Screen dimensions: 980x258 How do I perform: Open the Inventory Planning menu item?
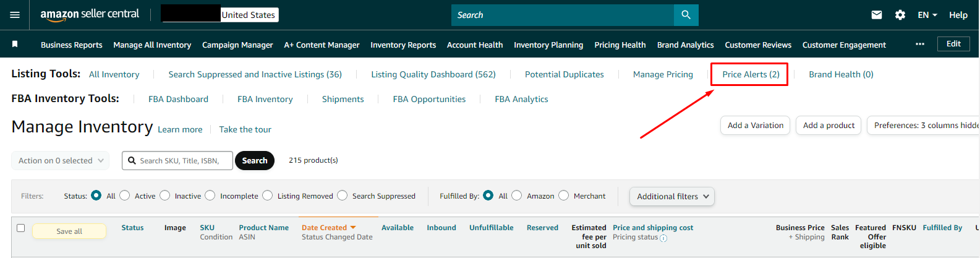click(548, 45)
